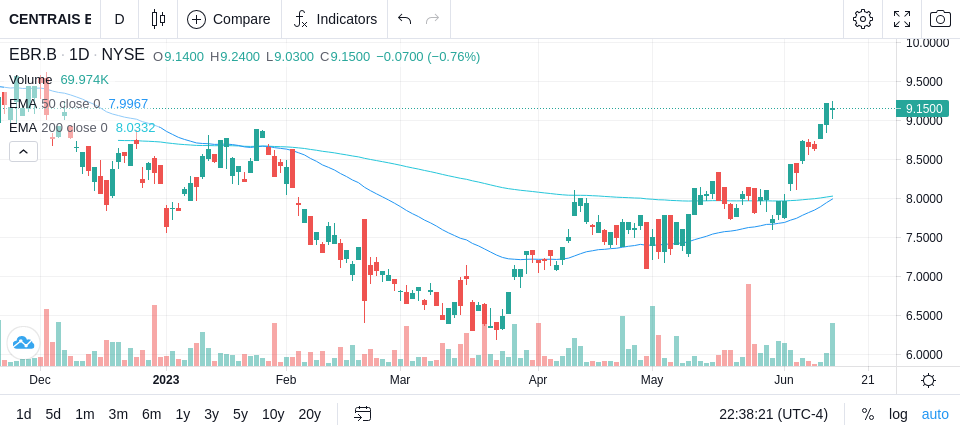This screenshot has height=433, width=960.
Task: Click the EMA 50 value 7.9967
Action: (128, 104)
